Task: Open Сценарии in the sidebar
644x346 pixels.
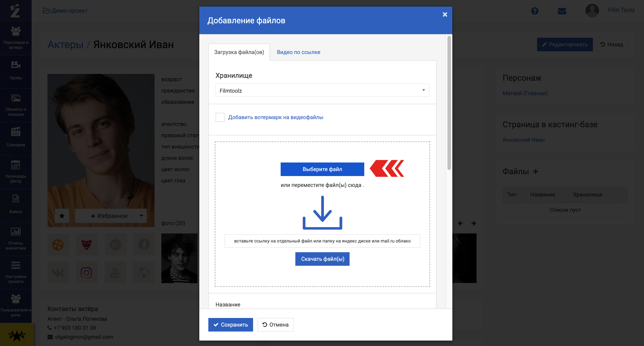Action: point(16,137)
